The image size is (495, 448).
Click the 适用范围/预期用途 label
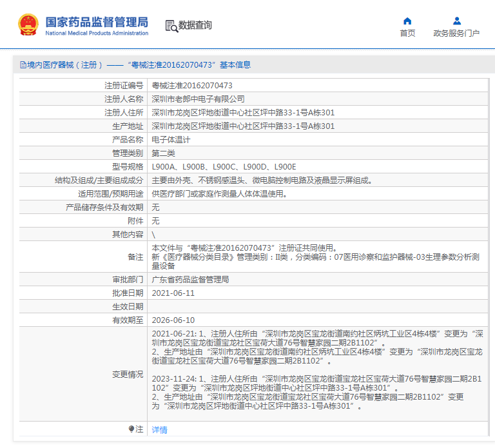pos(110,194)
